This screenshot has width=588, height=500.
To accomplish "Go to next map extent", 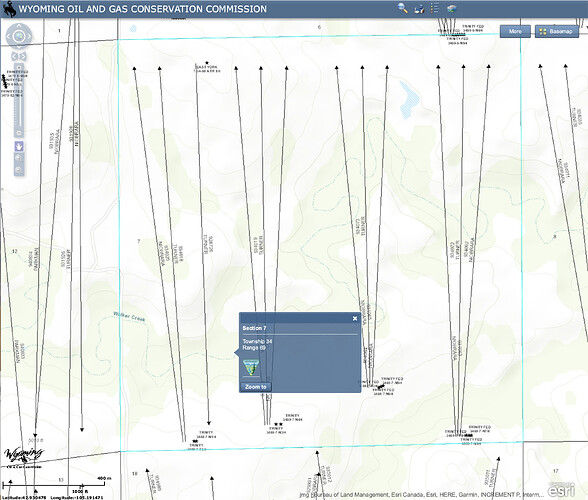I will (23, 56).
